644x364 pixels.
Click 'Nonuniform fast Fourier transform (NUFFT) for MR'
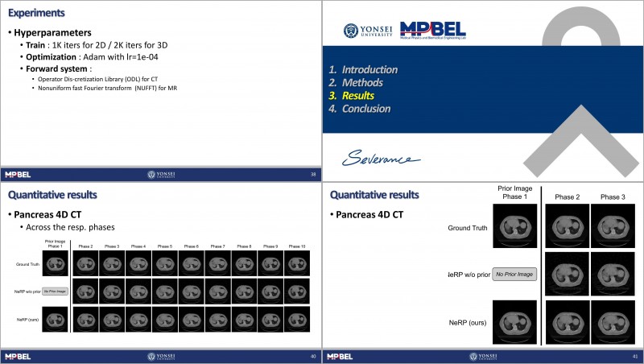108,88
